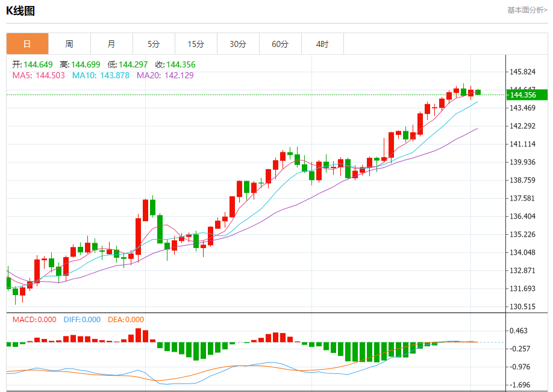Screen dimensions: 553x392
Task: Click the K线图 heading
Action: [x=20, y=11]
